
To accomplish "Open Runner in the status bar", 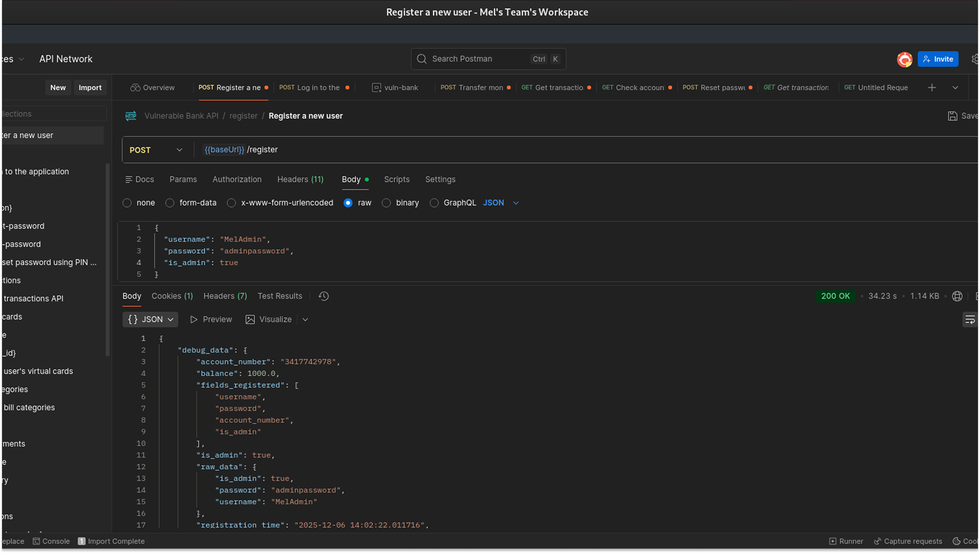I will [846, 541].
